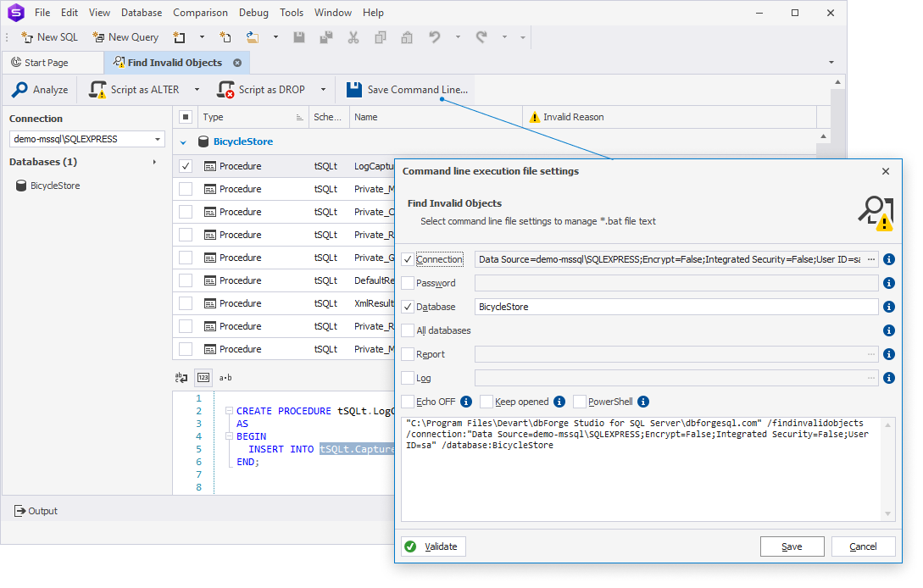923x588 pixels.
Task: Collapse the BicycleStore group chevron
Action: pyautogui.click(x=183, y=141)
